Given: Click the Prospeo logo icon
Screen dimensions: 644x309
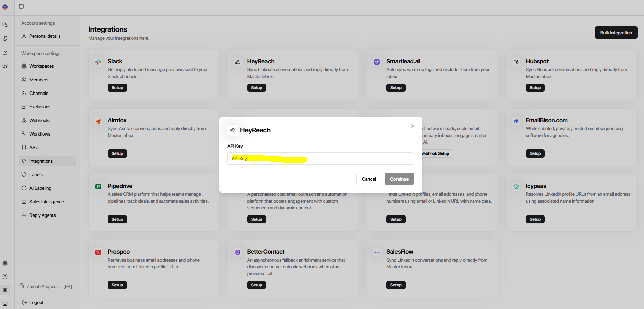Looking at the screenshot, I should (98, 252).
